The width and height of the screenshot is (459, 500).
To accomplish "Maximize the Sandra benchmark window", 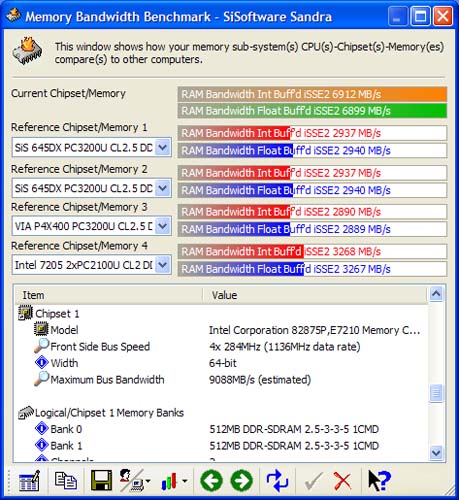I will (x=420, y=16).
